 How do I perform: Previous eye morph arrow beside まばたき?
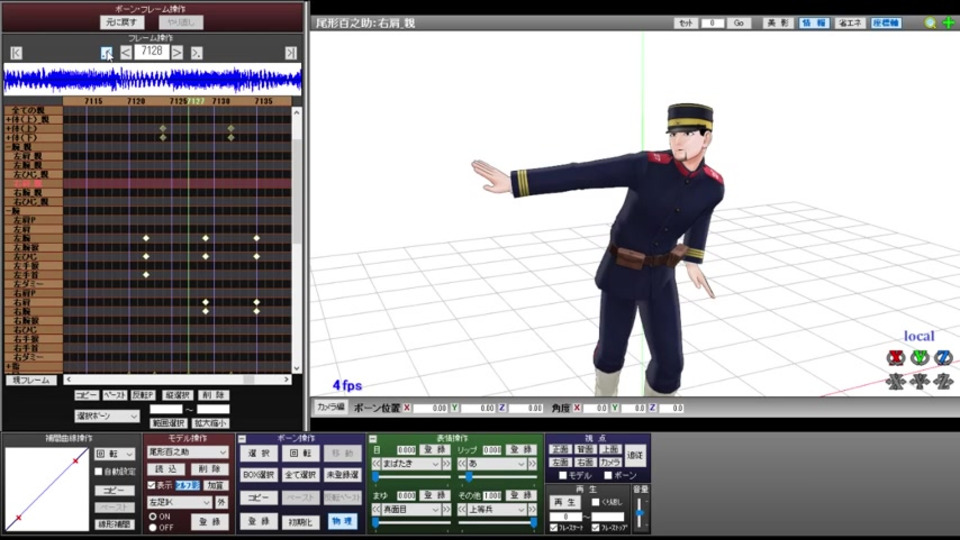coord(376,464)
